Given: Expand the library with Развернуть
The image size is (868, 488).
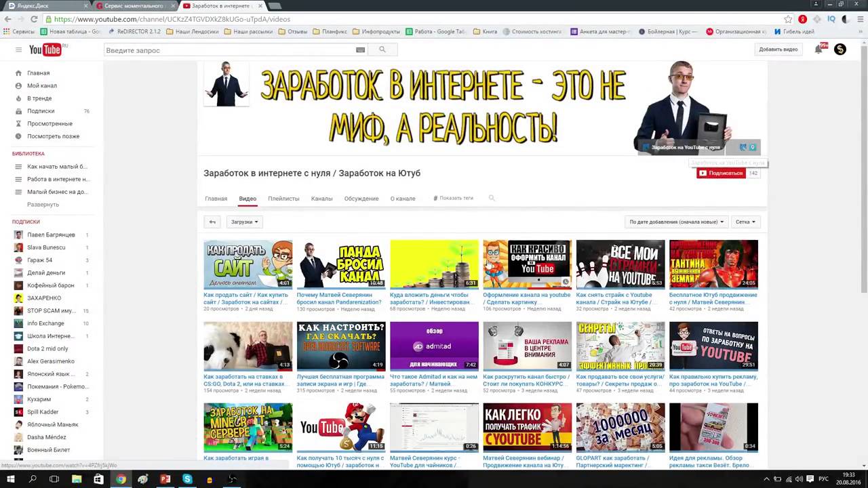Looking at the screenshot, I should tap(43, 204).
